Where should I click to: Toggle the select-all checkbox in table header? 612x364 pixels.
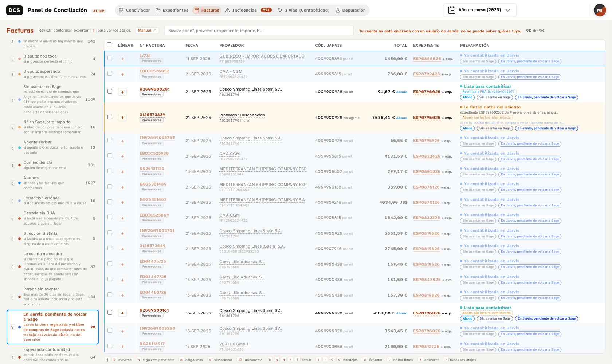pos(109,45)
